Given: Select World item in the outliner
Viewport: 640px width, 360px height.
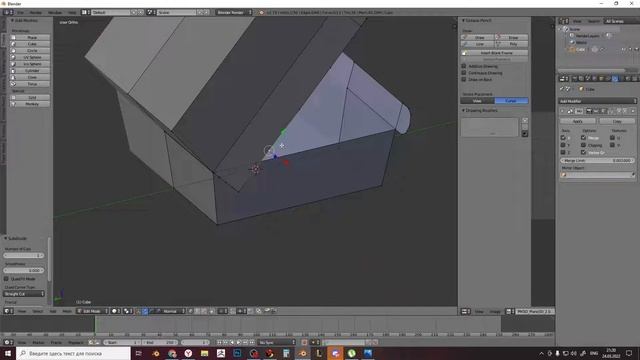Looking at the screenshot, I should tap(582, 42).
